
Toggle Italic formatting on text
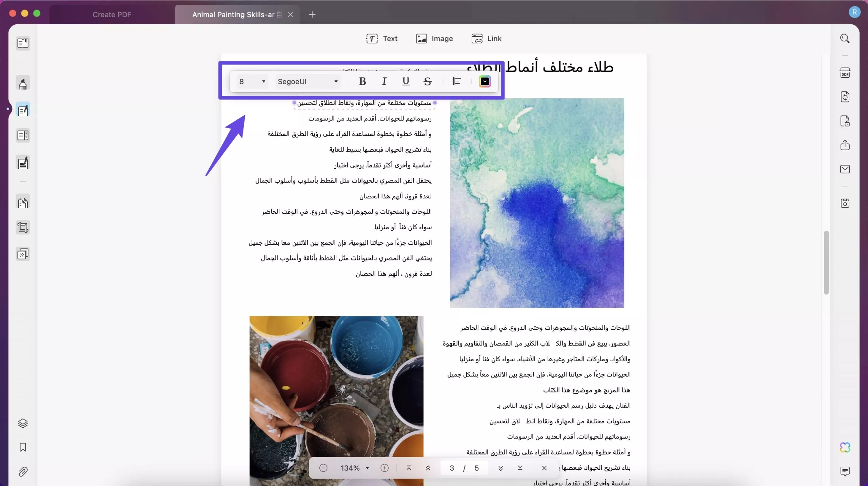[384, 81]
